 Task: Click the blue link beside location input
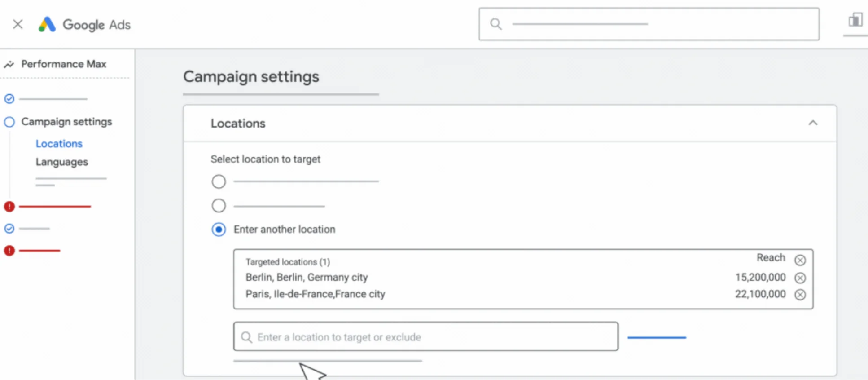tap(657, 337)
